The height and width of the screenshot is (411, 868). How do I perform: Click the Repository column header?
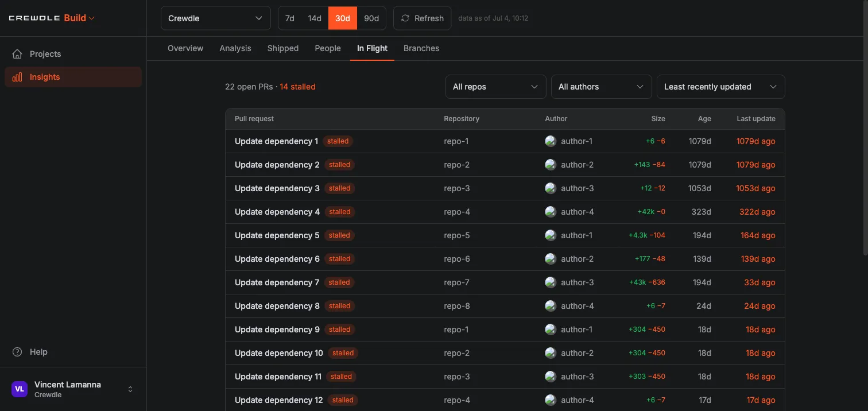462,119
